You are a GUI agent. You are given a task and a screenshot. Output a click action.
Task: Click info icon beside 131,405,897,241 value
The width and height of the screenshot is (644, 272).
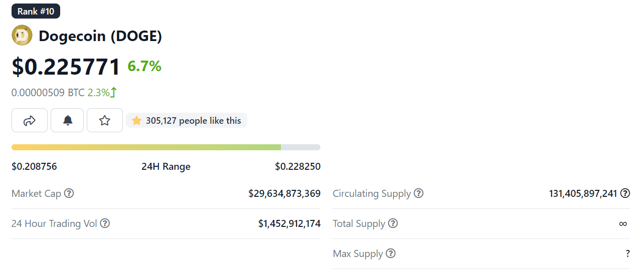625,193
